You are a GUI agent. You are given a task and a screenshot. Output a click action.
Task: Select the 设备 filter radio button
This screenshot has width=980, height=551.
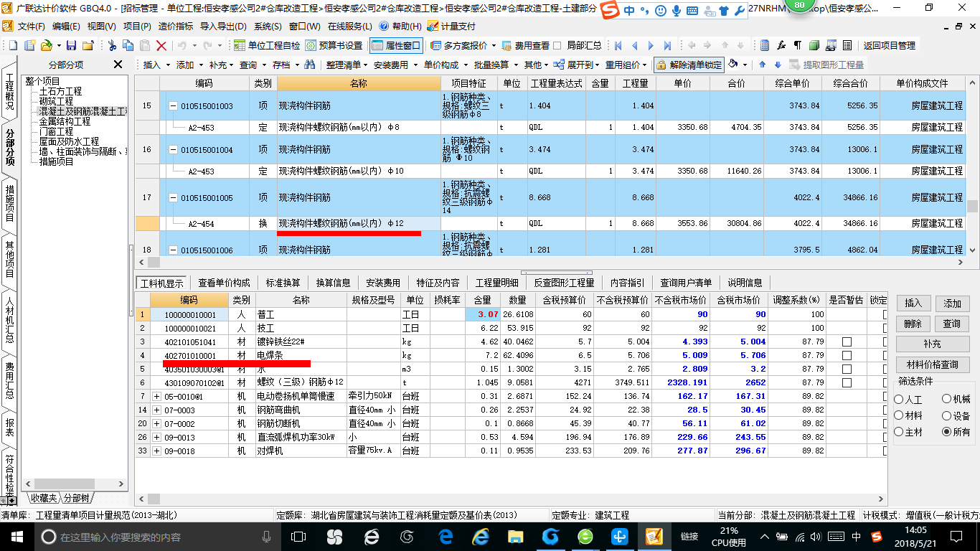click(x=947, y=415)
